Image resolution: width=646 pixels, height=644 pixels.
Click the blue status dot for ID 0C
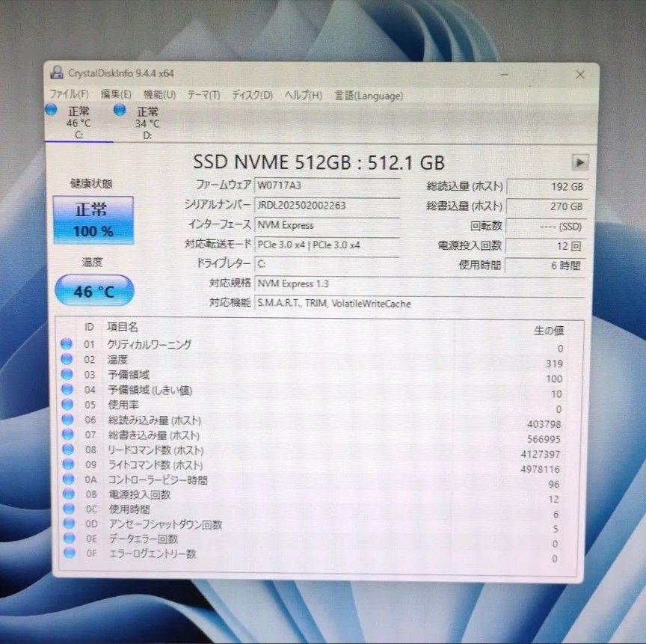pyautogui.click(x=69, y=509)
